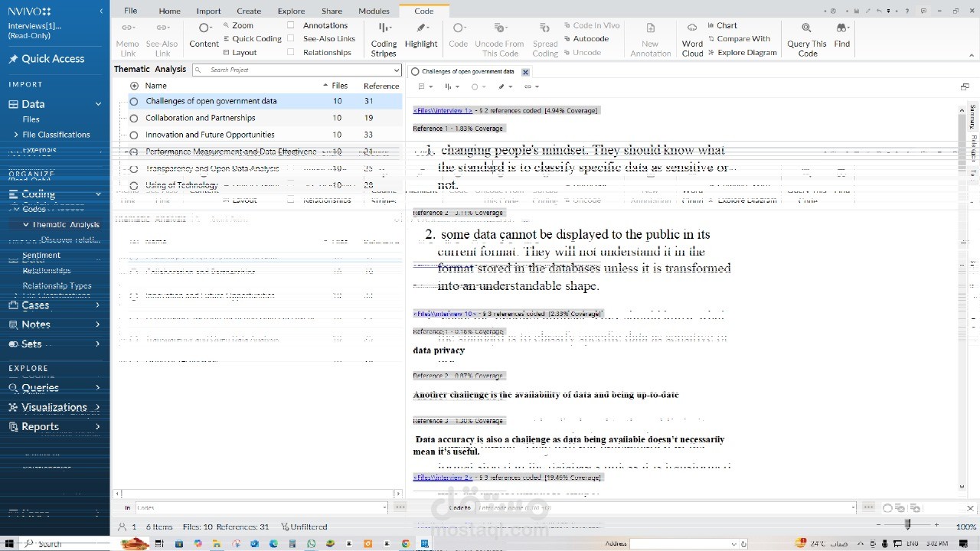Open Quick Coding in the ribbon

pyautogui.click(x=252, y=38)
